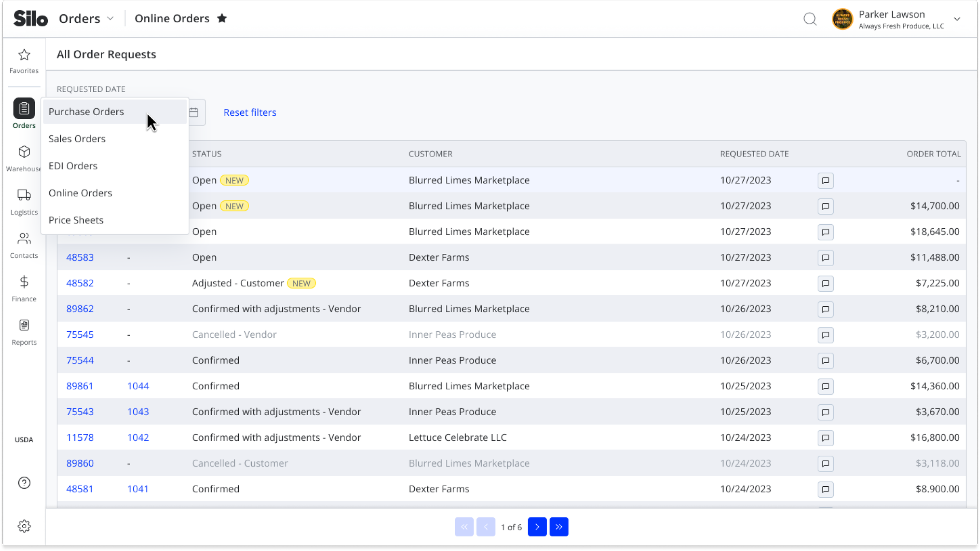The image size is (980, 551).
Task: Open comment icon for order 48583
Action: pyautogui.click(x=825, y=258)
